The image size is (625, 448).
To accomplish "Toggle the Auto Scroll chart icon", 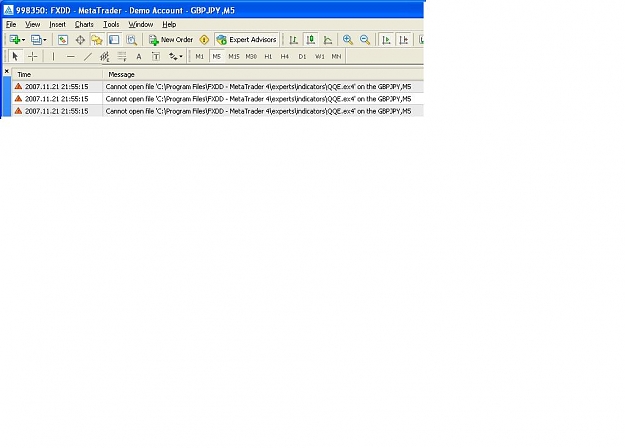I will (x=386, y=40).
